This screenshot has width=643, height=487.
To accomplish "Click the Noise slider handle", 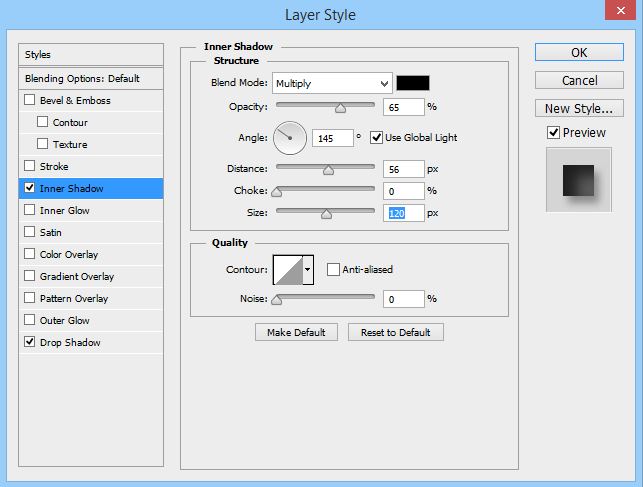I will [277, 300].
